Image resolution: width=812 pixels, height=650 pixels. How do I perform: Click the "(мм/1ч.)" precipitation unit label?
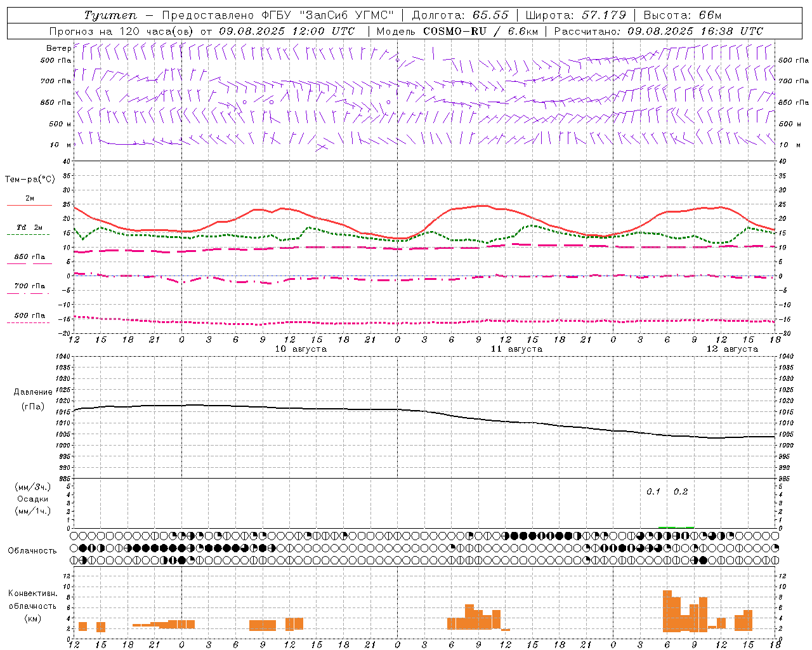coord(33,511)
